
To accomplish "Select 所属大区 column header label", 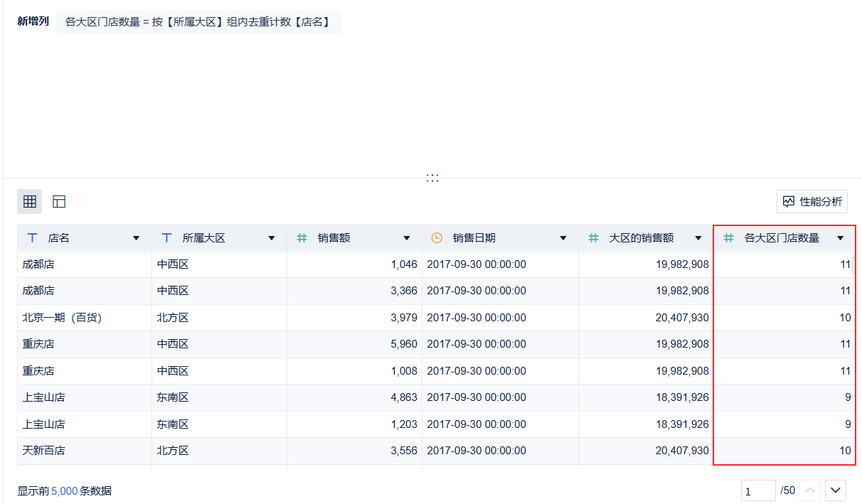I will pos(204,238).
